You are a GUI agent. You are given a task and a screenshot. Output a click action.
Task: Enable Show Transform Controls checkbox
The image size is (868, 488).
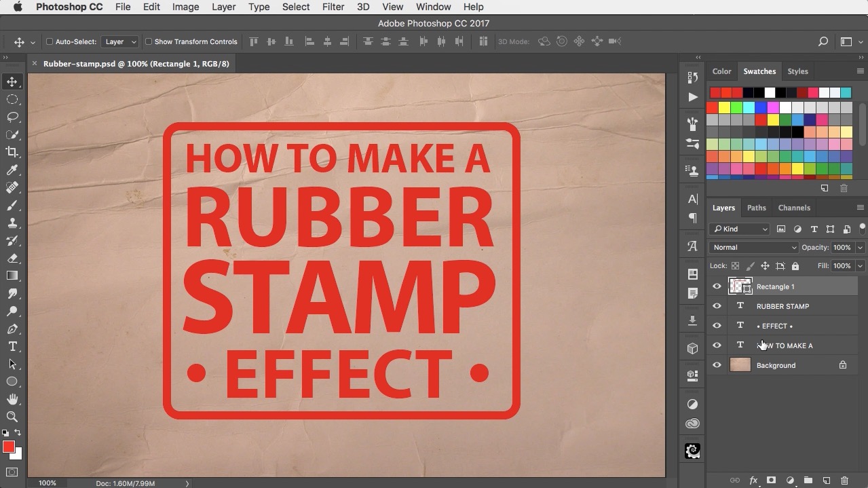tap(149, 41)
